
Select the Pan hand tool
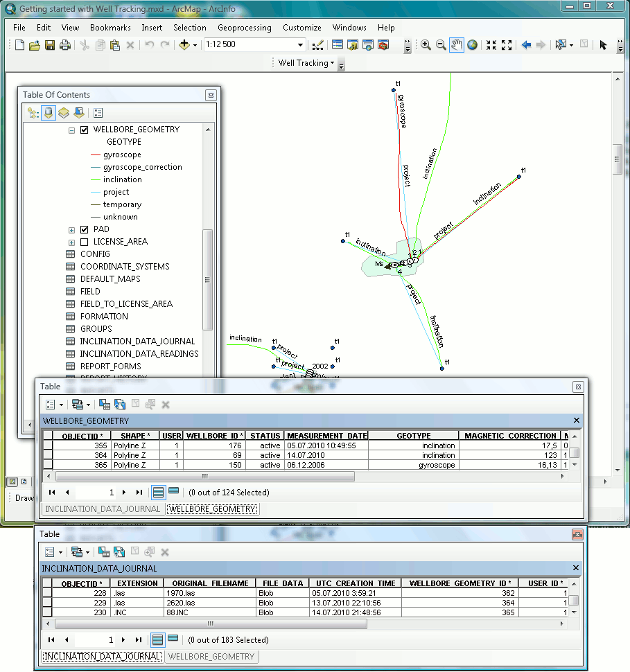pos(457,45)
